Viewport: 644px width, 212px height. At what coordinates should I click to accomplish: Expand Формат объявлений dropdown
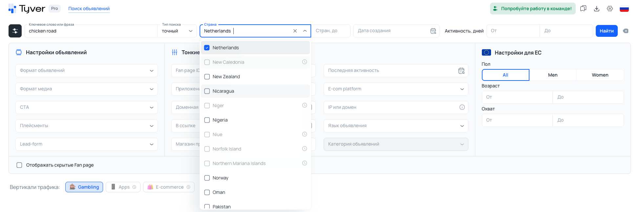click(x=87, y=71)
